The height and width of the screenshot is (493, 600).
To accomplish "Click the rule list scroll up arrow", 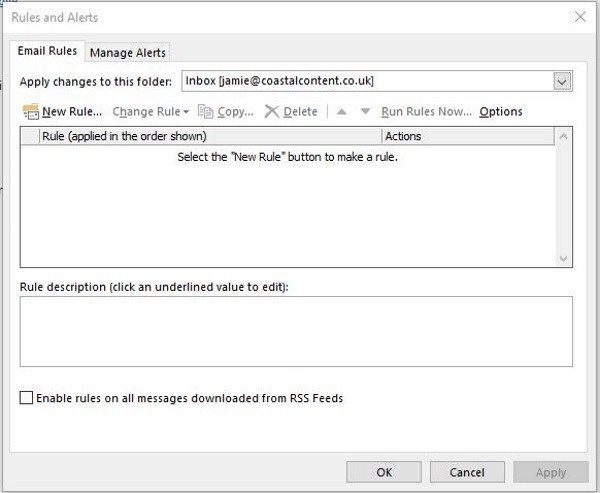I will click(563, 136).
